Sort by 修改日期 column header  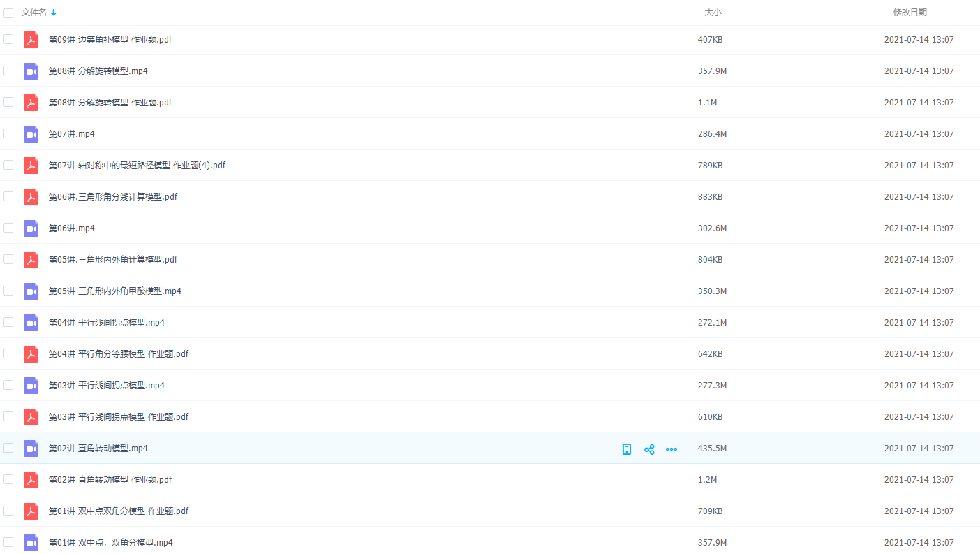[x=910, y=13]
